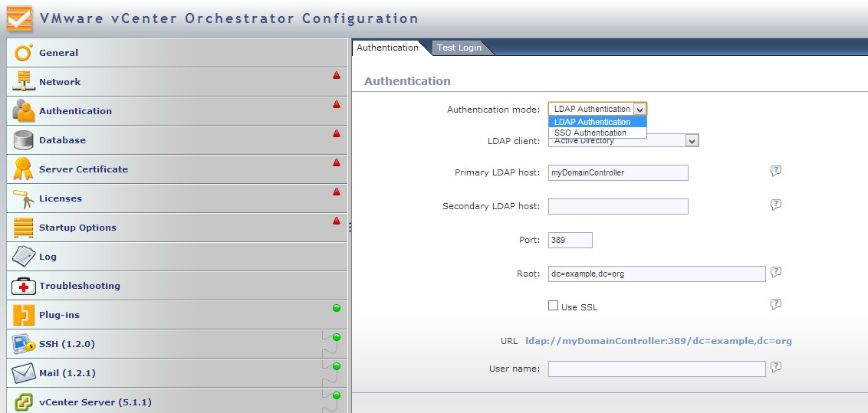
Task: Click the General section sun icon
Action: click(24, 53)
